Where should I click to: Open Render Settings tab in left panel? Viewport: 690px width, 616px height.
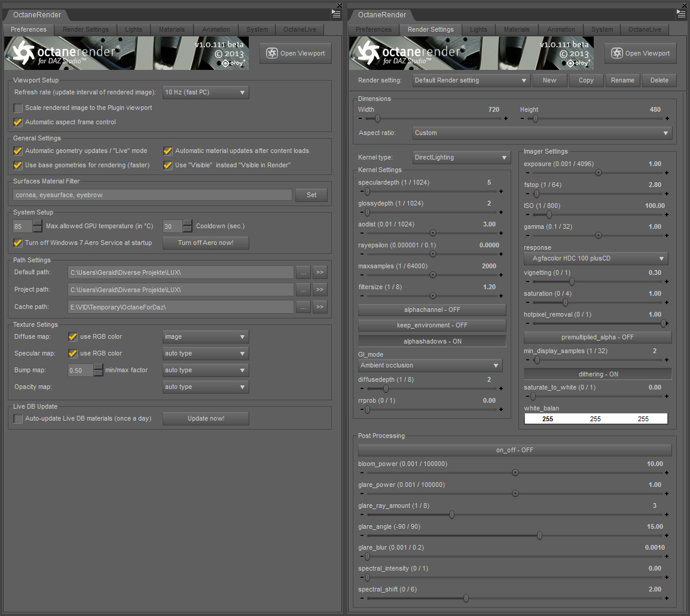click(86, 29)
